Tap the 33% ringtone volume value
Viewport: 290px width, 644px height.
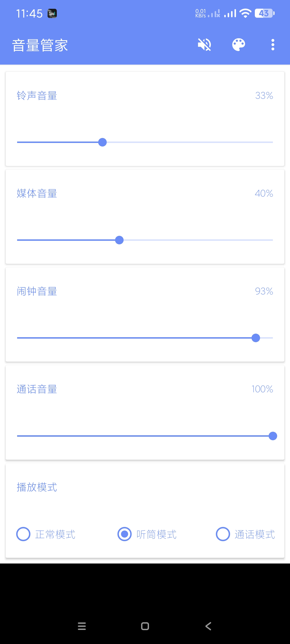pyautogui.click(x=264, y=95)
